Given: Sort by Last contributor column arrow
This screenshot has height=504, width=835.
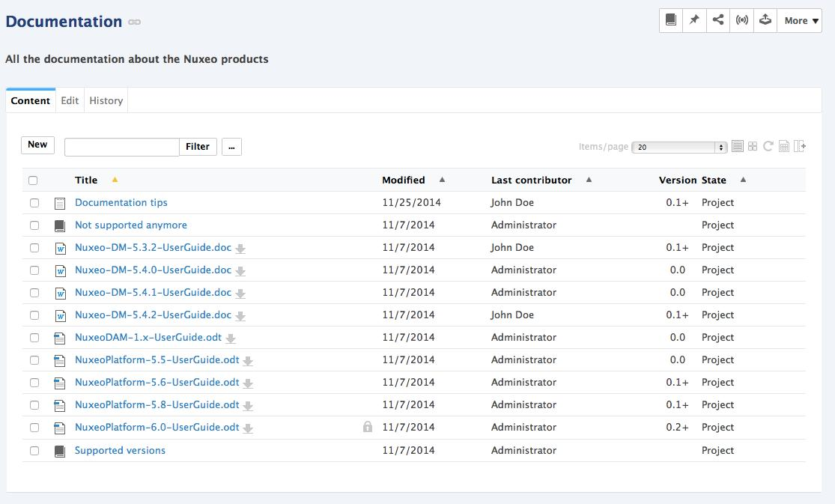Looking at the screenshot, I should (x=589, y=180).
